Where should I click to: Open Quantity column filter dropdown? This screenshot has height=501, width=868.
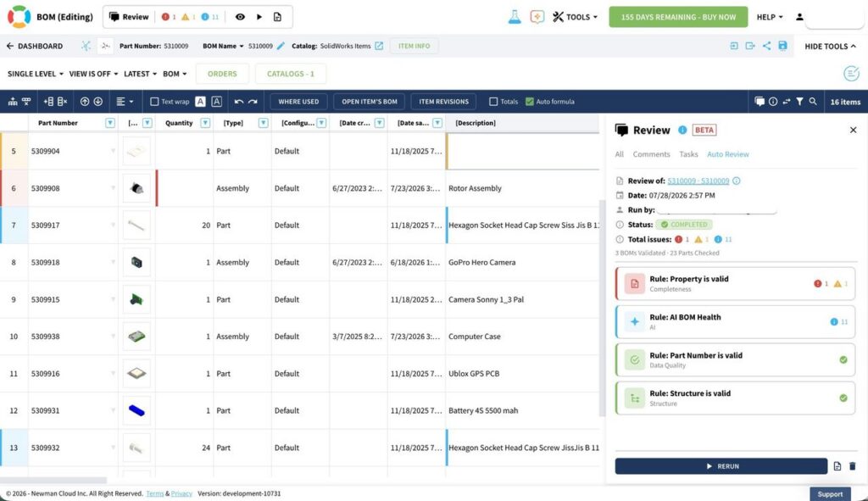tap(205, 123)
